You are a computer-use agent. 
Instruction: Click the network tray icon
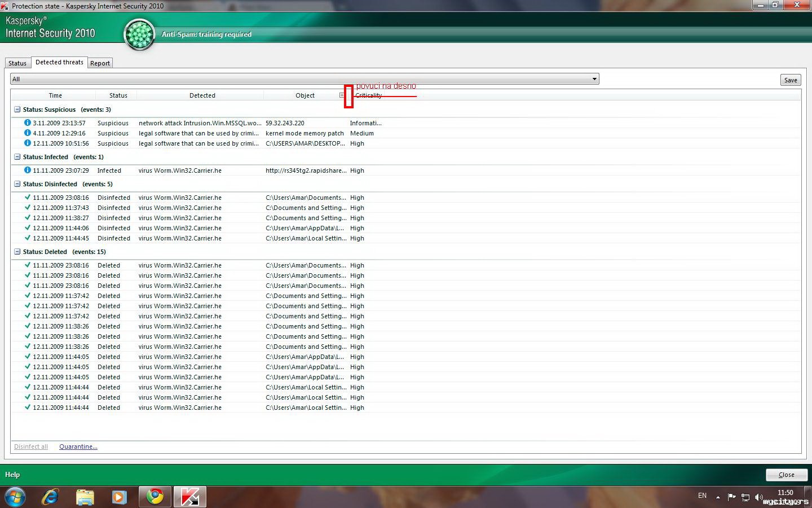click(x=745, y=497)
